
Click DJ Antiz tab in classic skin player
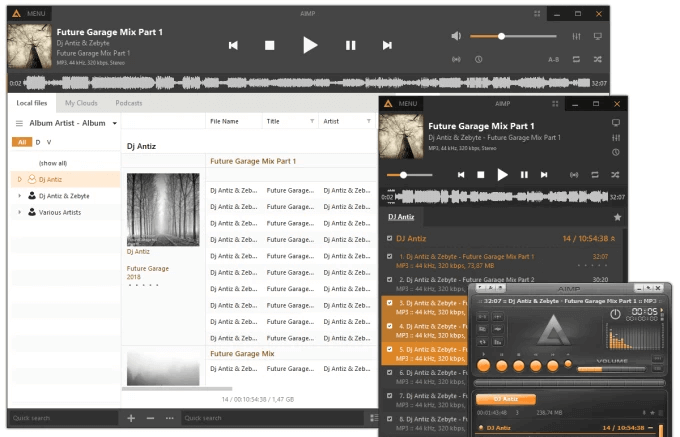pyautogui.click(x=506, y=399)
